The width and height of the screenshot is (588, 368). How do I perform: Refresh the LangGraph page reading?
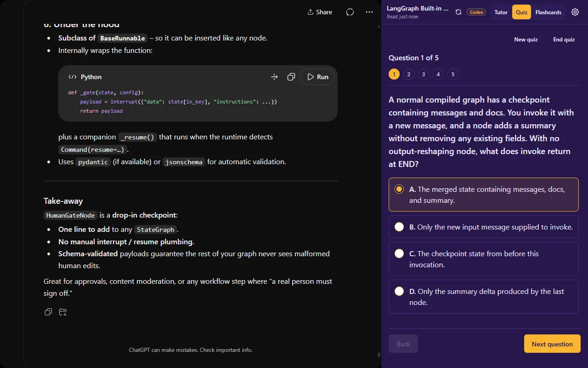pyautogui.click(x=458, y=12)
